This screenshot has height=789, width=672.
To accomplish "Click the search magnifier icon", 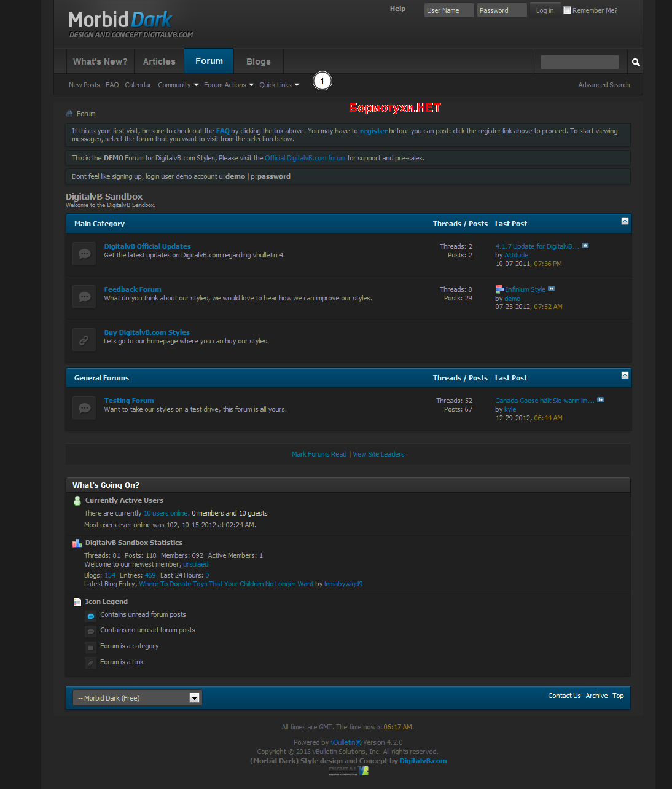I will [636, 62].
